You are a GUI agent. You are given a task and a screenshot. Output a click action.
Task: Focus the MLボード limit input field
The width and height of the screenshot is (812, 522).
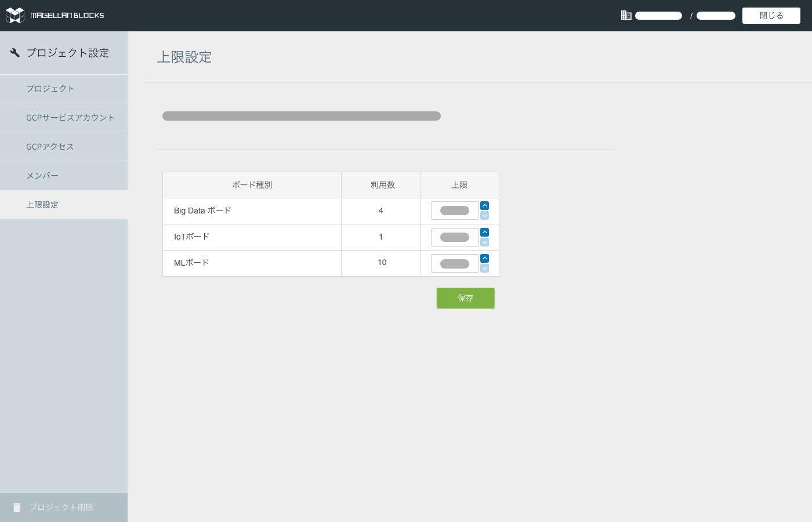455,263
